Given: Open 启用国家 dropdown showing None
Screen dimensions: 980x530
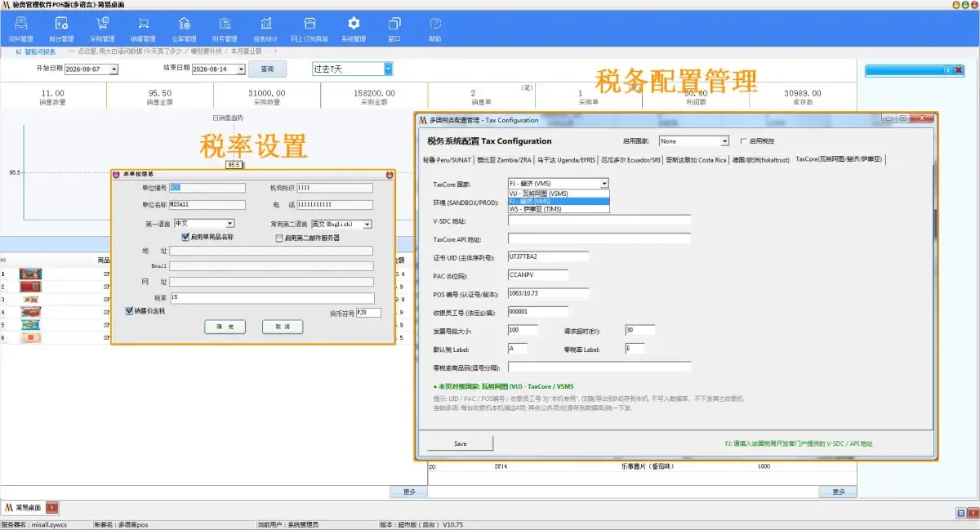Looking at the screenshot, I should point(724,141).
